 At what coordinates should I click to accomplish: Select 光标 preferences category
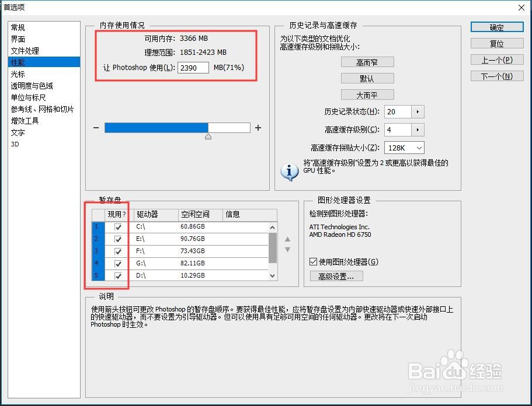coord(44,74)
